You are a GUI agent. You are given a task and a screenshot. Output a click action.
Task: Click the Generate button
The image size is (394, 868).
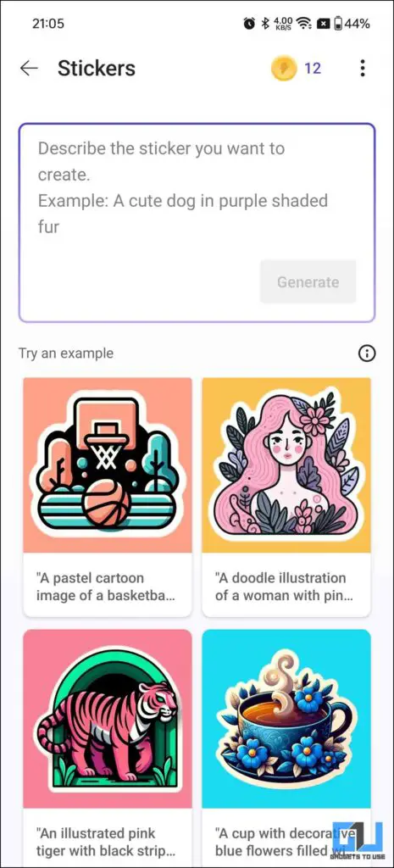[x=308, y=281]
